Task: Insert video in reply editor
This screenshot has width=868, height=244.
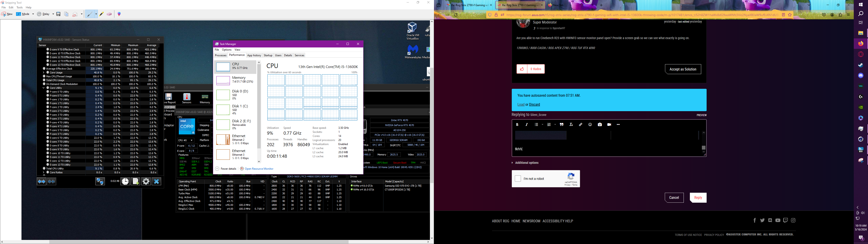Action: pos(609,125)
